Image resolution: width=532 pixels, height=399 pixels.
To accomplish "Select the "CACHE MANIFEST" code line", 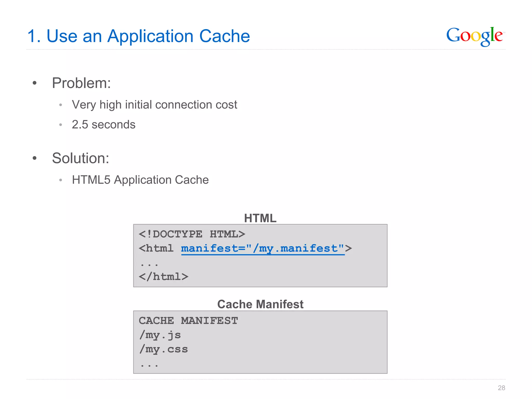I will pyautogui.click(x=188, y=321).
